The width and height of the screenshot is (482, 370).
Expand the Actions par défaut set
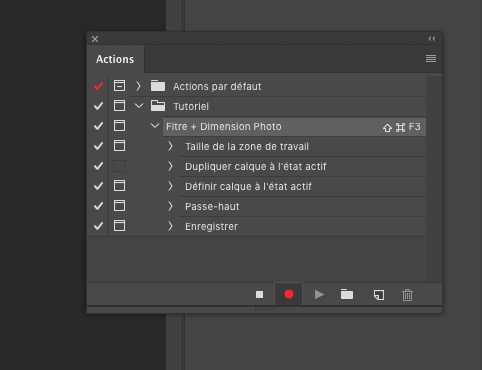tap(138, 86)
